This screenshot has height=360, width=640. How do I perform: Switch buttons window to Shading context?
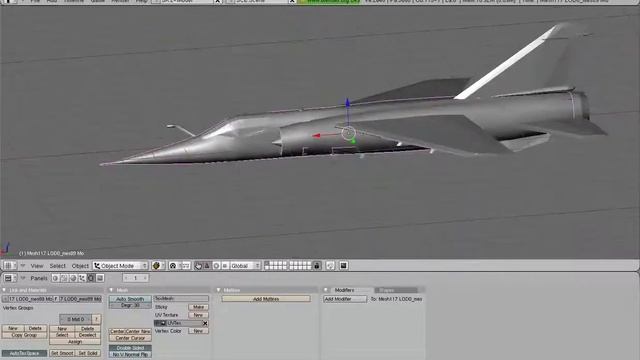pos(73,278)
